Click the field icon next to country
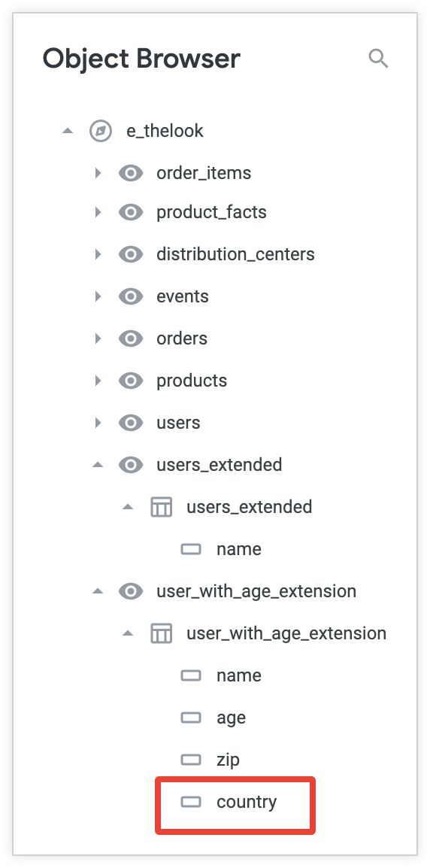 [x=191, y=802]
